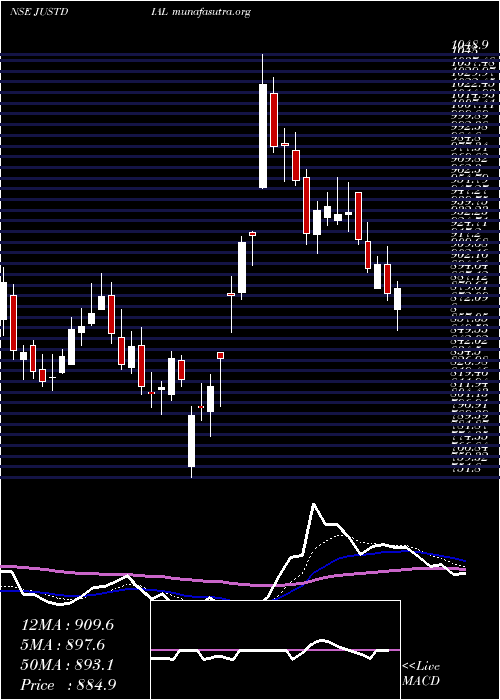The width and height of the screenshot is (500, 700).
Task: Click the tallest white candlestick at the peak
Action: [x=263, y=136]
